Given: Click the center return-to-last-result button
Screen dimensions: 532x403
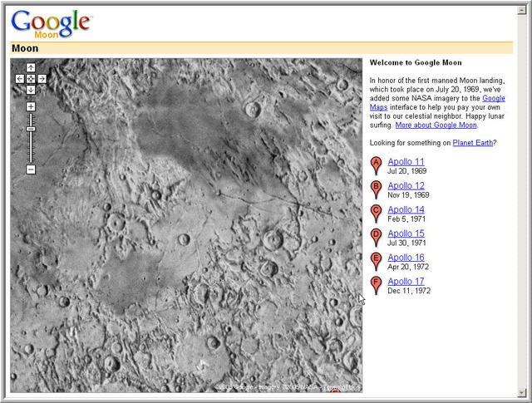Looking at the screenshot, I should point(31,79).
